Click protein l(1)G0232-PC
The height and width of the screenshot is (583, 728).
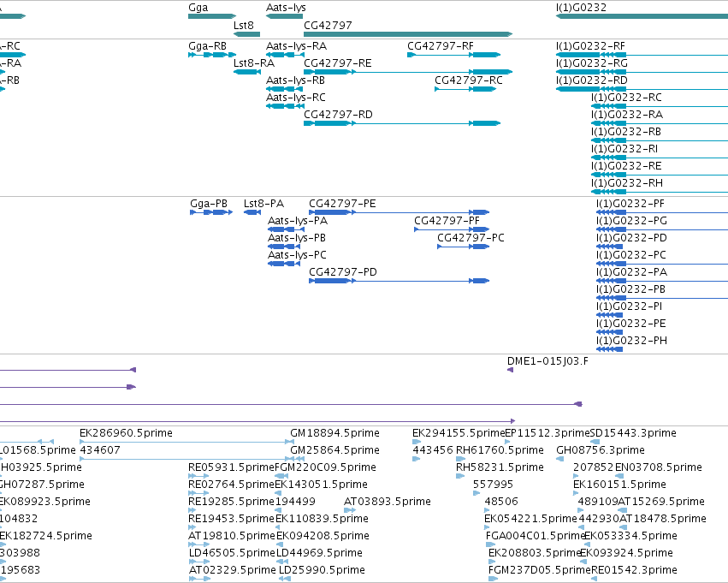[x=662, y=264]
